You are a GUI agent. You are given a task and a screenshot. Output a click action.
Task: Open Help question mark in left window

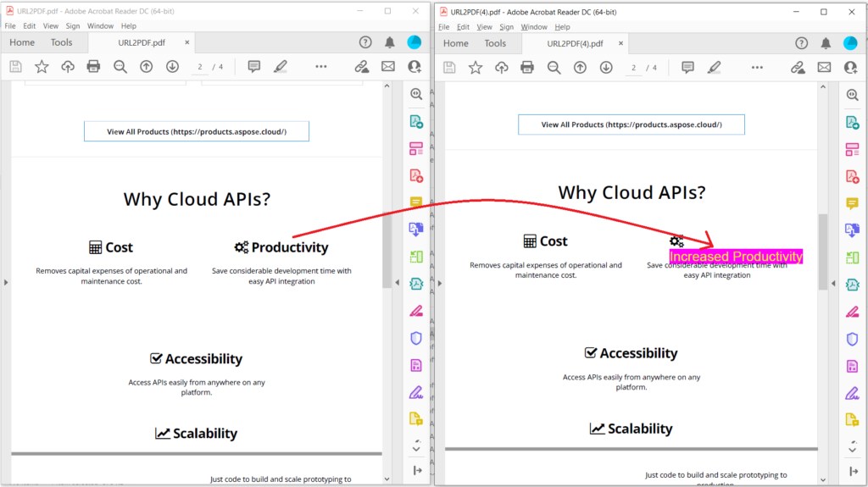365,42
